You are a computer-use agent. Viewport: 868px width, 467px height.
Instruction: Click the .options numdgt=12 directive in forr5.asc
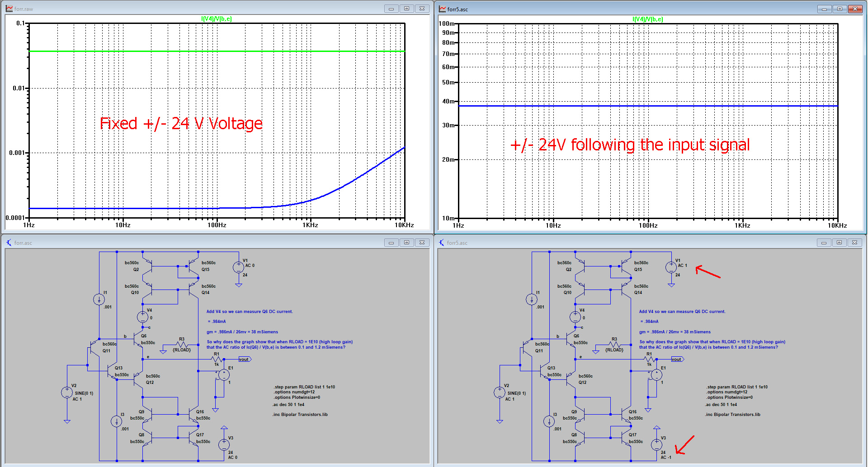coord(726,392)
